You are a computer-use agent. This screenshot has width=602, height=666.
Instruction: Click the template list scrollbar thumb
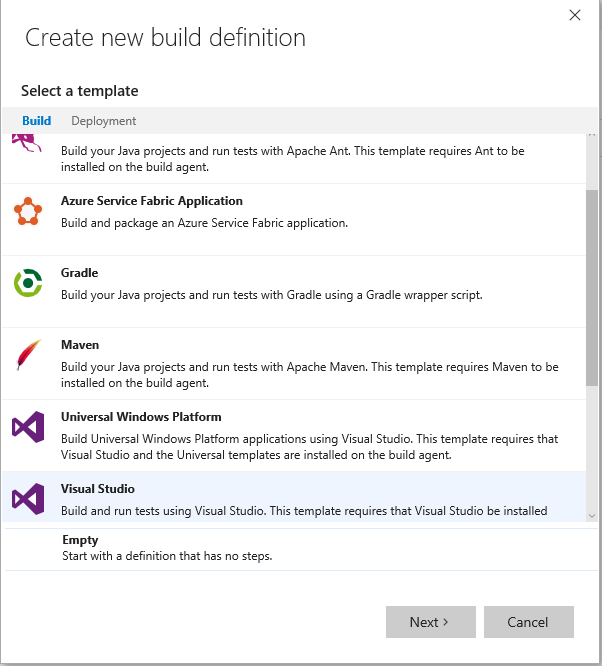[592, 288]
